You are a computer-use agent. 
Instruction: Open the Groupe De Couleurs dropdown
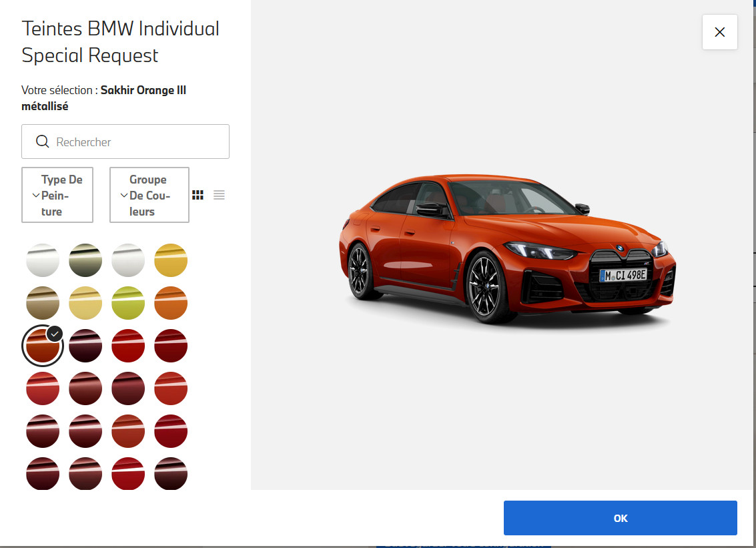(149, 195)
